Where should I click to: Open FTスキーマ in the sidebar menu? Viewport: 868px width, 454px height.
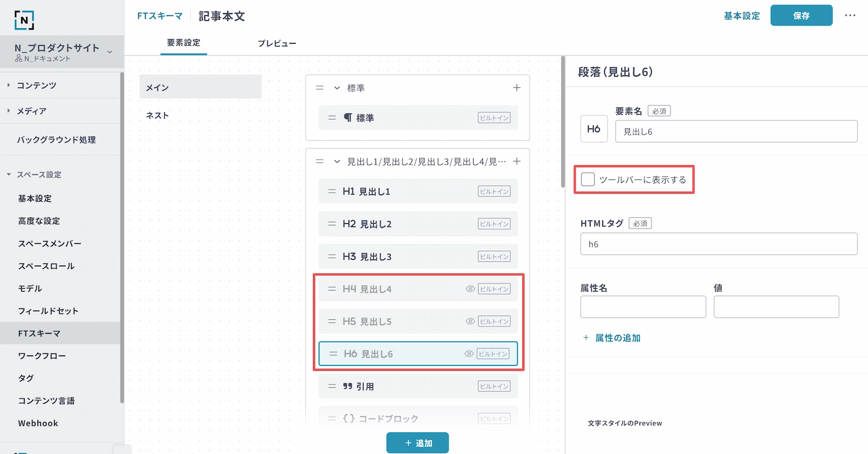tap(39, 333)
